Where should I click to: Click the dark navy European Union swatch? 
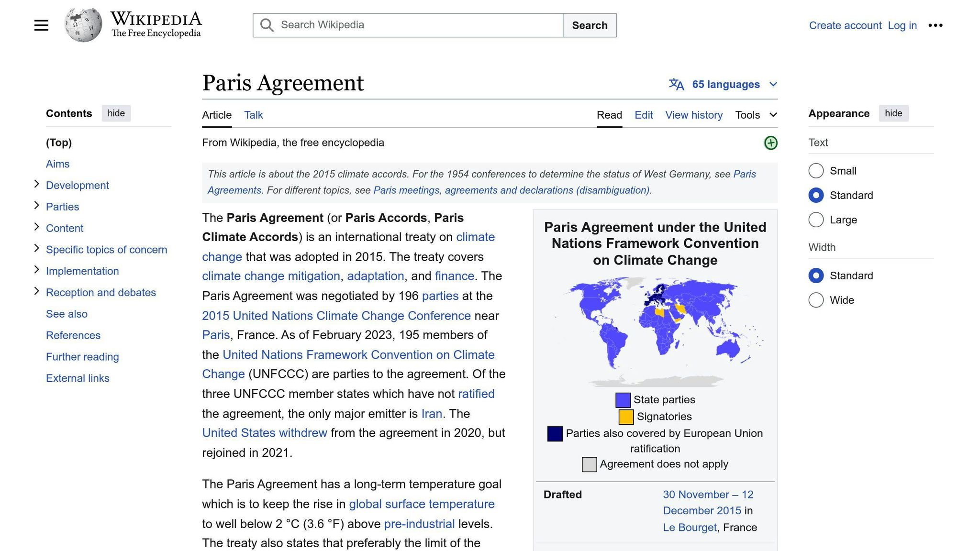click(x=555, y=433)
